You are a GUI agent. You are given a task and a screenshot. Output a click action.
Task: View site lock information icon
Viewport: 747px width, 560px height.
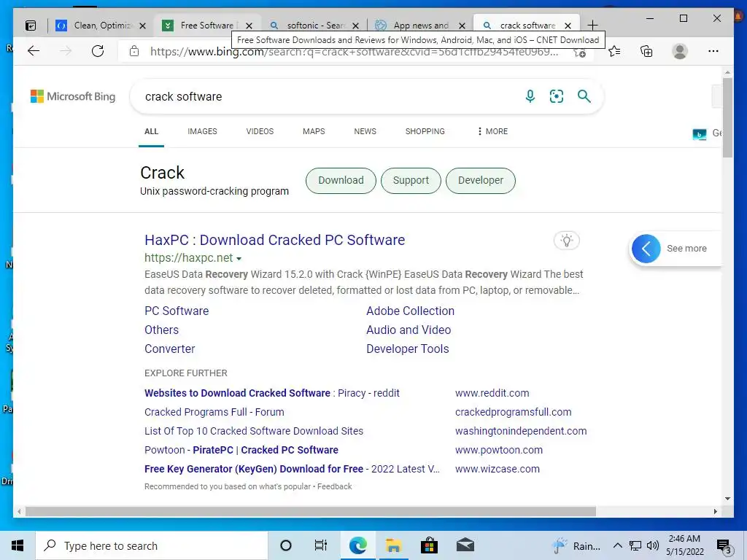(x=134, y=51)
